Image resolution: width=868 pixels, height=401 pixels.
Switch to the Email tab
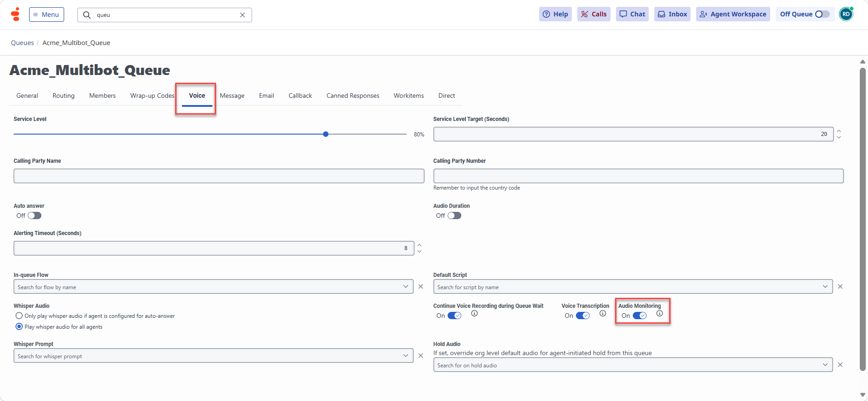(267, 95)
